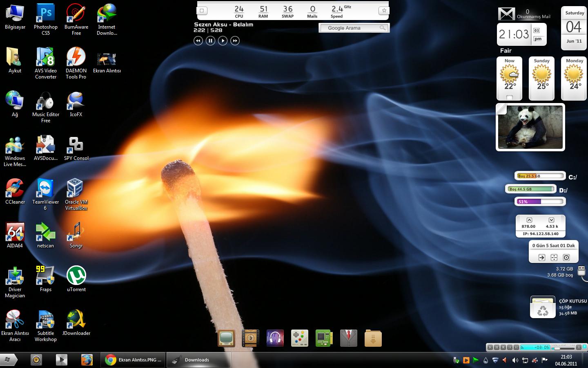
Task: Click the stop button on the mini player
Action: [503, 347]
